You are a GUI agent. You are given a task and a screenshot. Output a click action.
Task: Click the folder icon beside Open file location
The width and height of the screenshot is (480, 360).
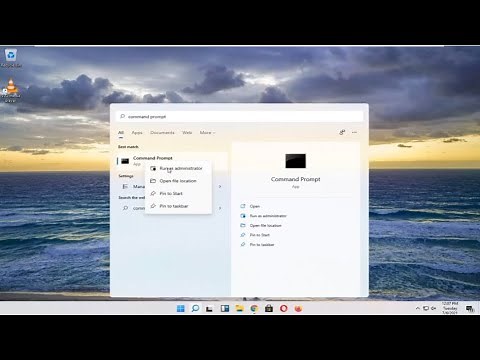click(x=153, y=181)
